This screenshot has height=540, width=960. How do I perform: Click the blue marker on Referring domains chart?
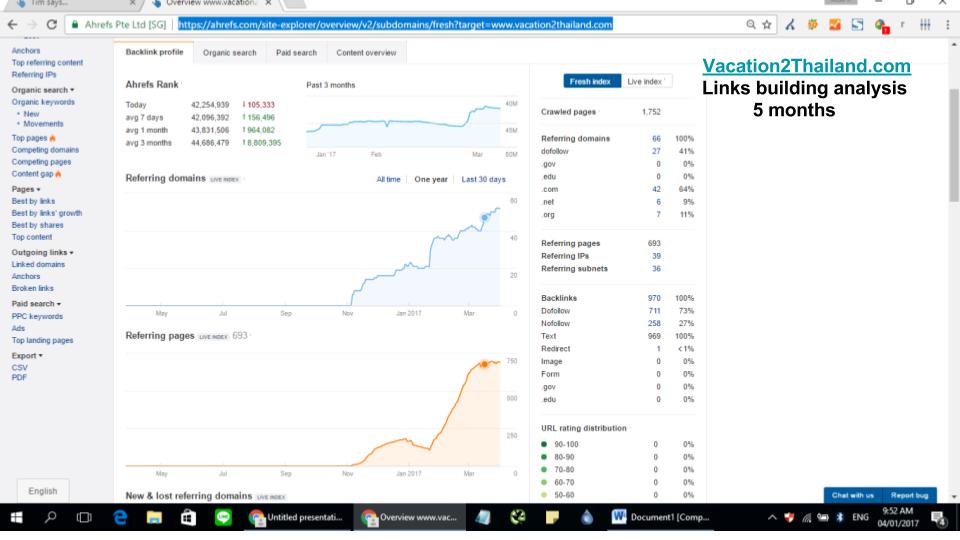click(484, 218)
